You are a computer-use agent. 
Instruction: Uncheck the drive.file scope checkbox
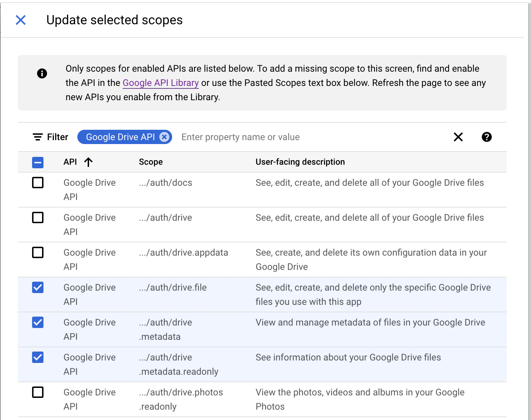coord(38,287)
